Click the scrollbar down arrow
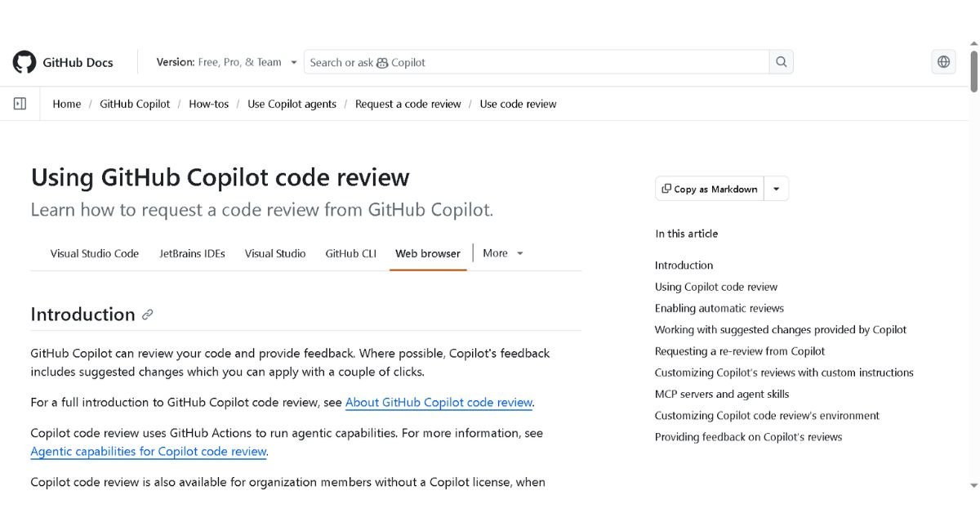This screenshot has width=980, height=531. [x=973, y=485]
